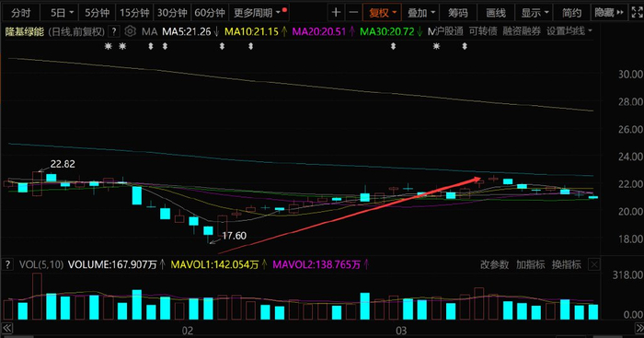Screen dimensions: 644x338
Task: Switch to the 60分钟 period tab
Action: [x=210, y=13]
